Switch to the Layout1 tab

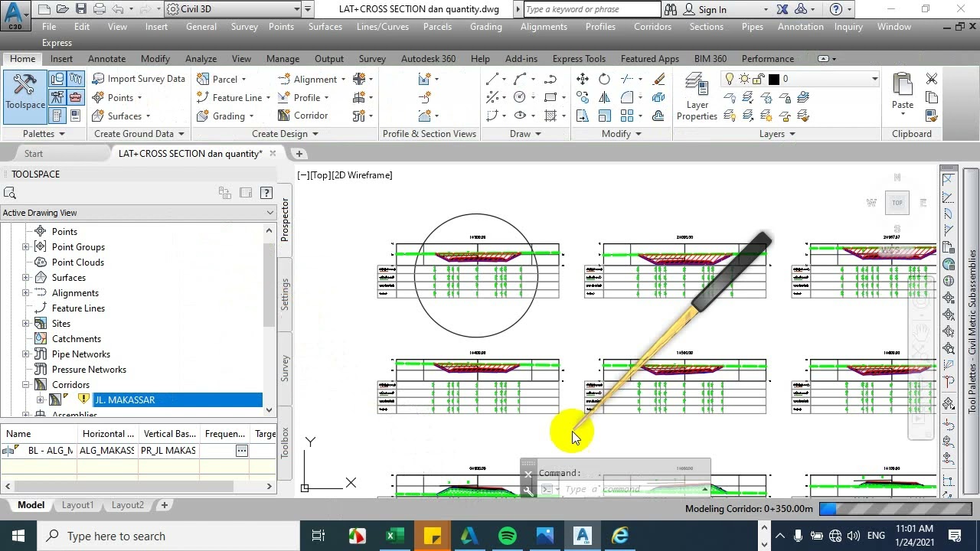[x=77, y=505]
